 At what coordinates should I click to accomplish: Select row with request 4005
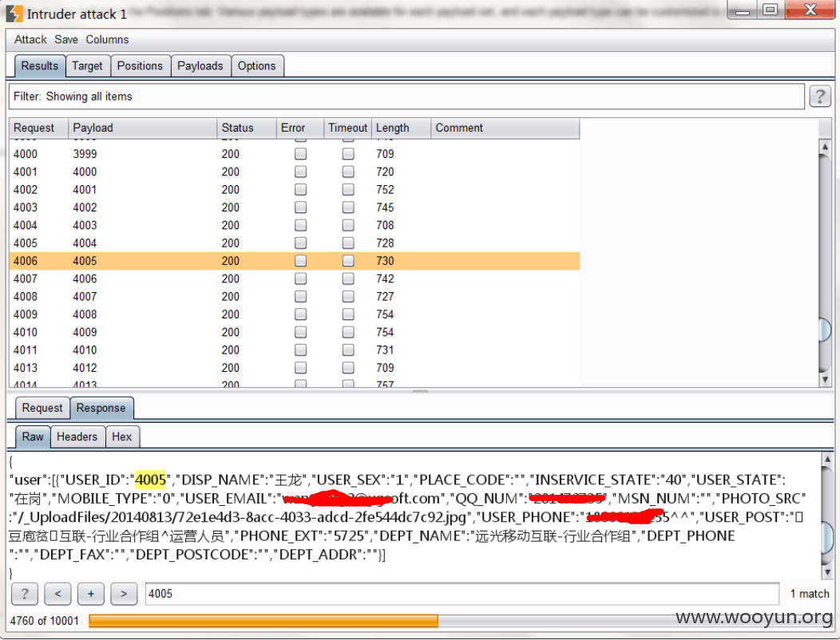coord(295,243)
